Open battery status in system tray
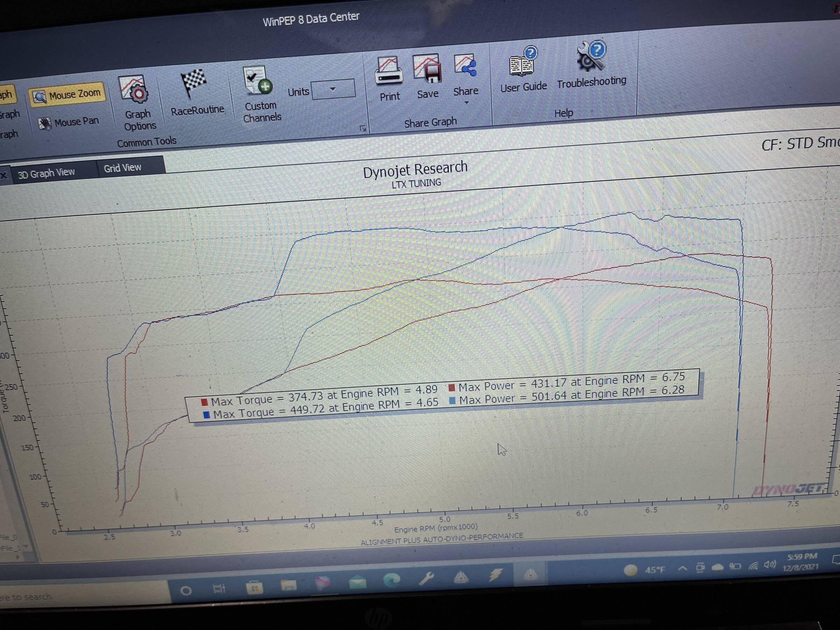840x630 pixels. point(735,567)
